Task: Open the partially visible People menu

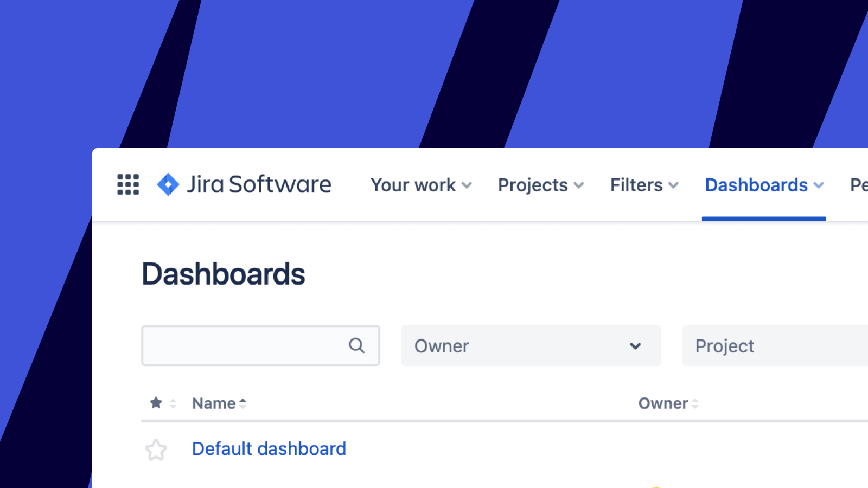Action: pyautogui.click(x=858, y=185)
